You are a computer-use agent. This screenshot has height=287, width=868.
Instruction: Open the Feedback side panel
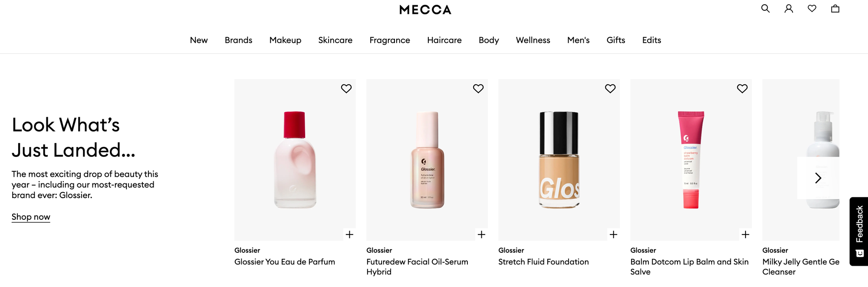coord(858,231)
